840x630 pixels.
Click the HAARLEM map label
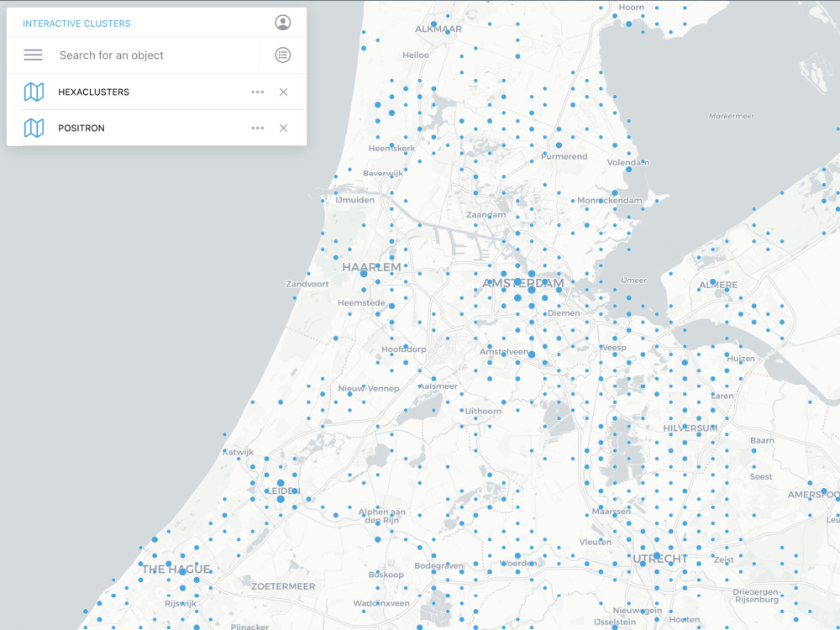tap(371, 267)
